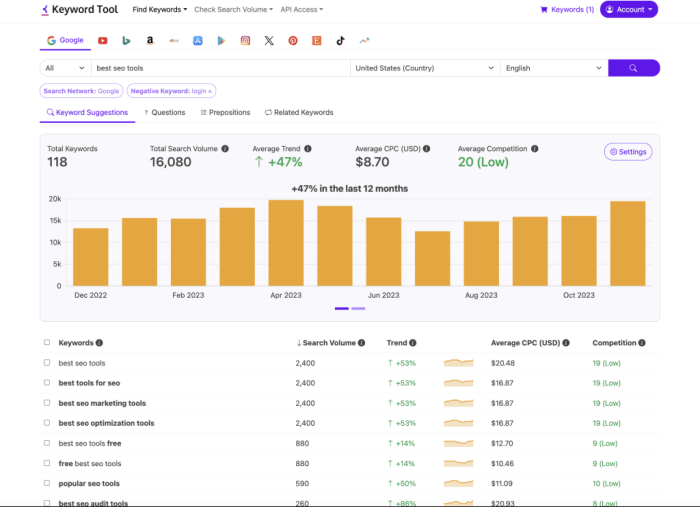Viewport: 700px width, 507px height.
Task: Open the Find Keywords menu
Action: 159,9
